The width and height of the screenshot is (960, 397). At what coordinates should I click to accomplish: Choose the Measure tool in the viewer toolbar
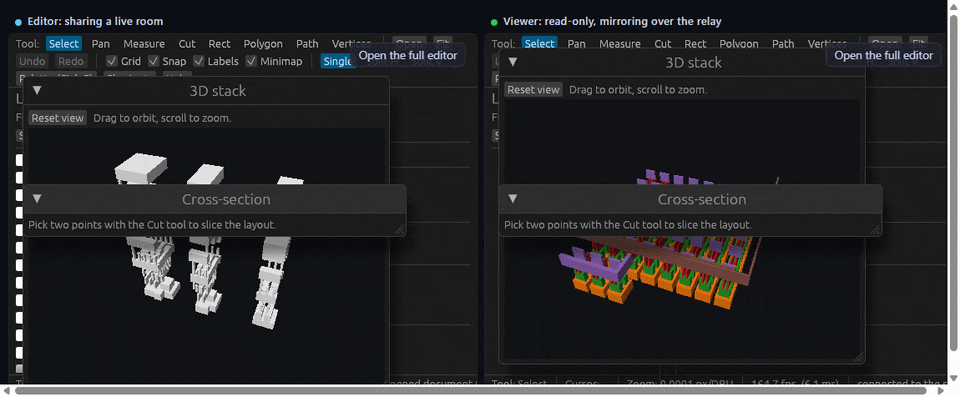coord(620,43)
